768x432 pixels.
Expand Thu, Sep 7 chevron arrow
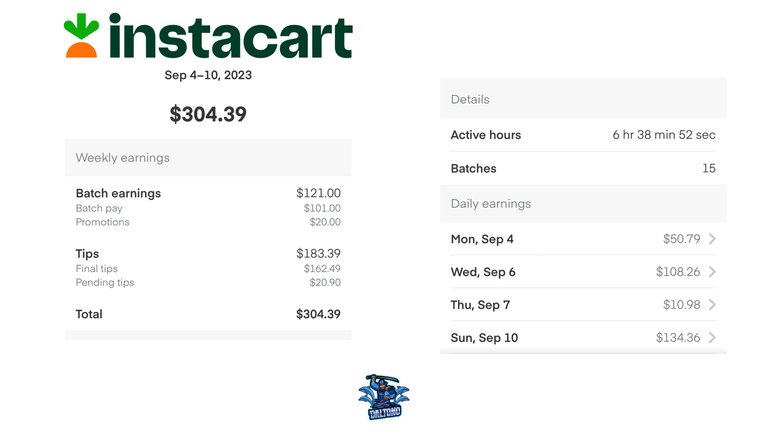click(x=712, y=305)
